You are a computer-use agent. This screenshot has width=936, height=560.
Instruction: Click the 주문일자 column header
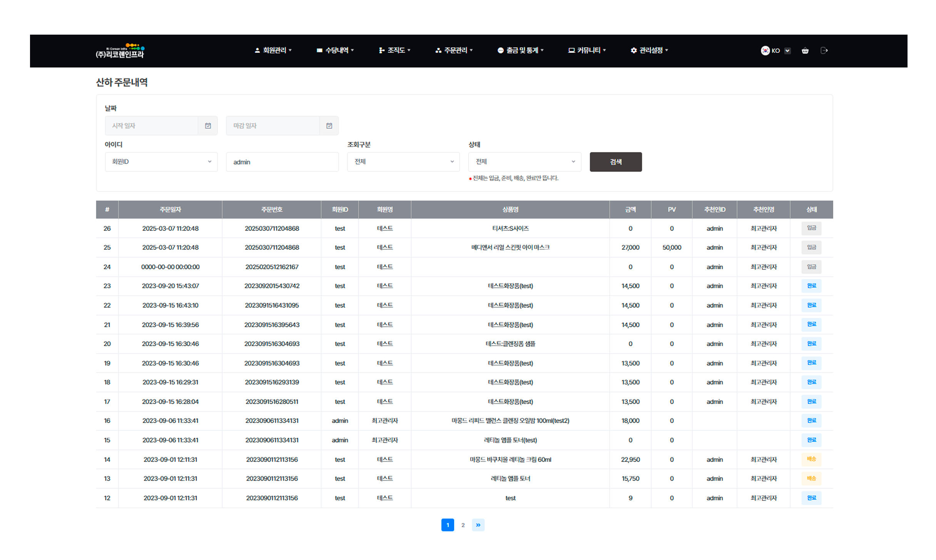pos(170,209)
